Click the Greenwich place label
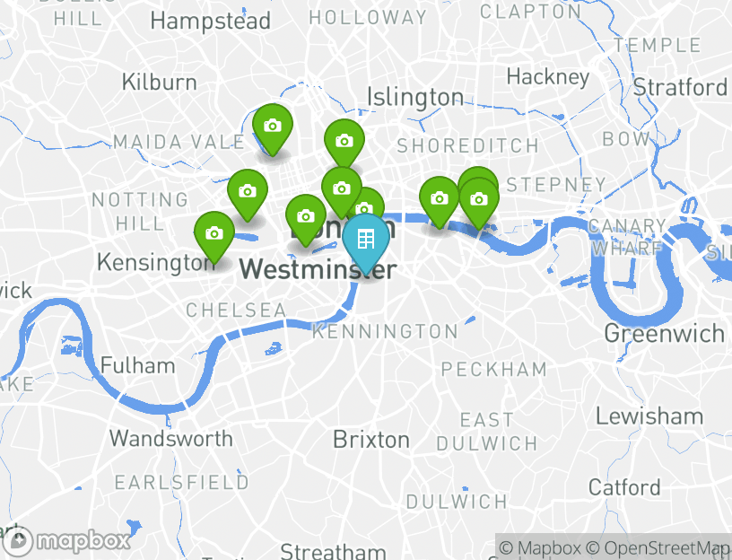This screenshot has height=560, width=732. [x=665, y=334]
